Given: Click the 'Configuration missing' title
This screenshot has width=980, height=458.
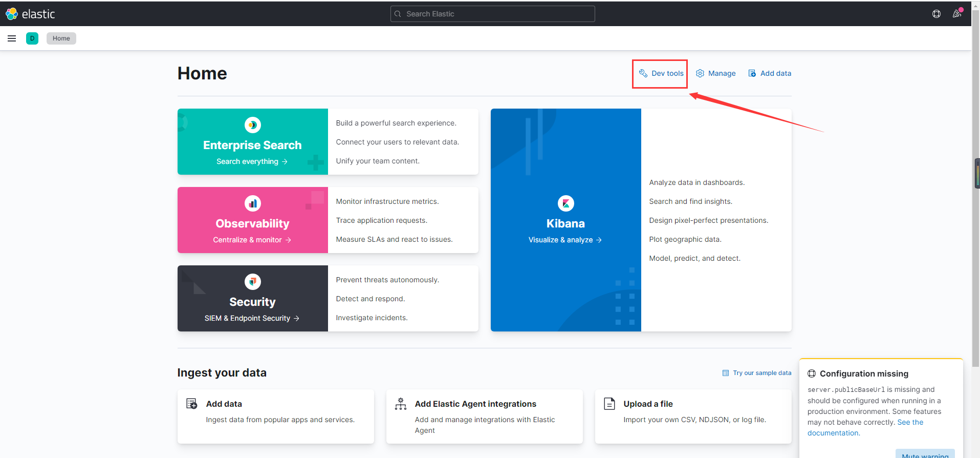Looking at the screenshot, I should pyautogui.click(x=864, y=373).
